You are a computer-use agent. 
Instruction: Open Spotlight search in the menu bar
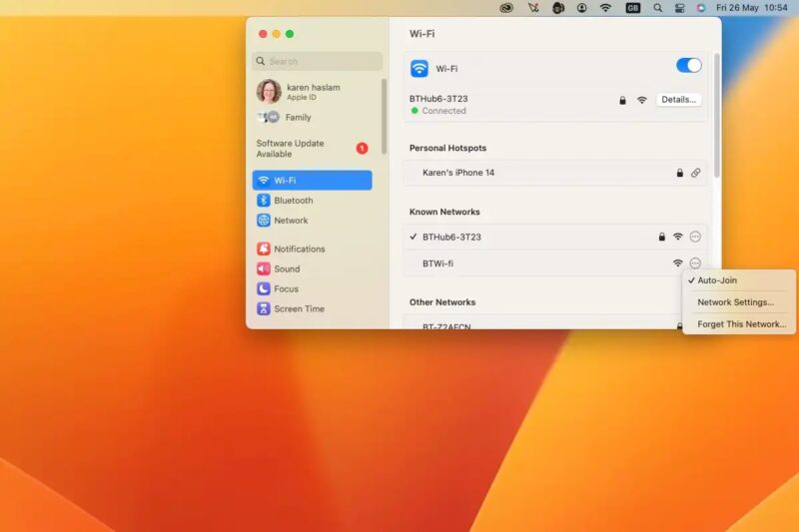click(657, 8)
